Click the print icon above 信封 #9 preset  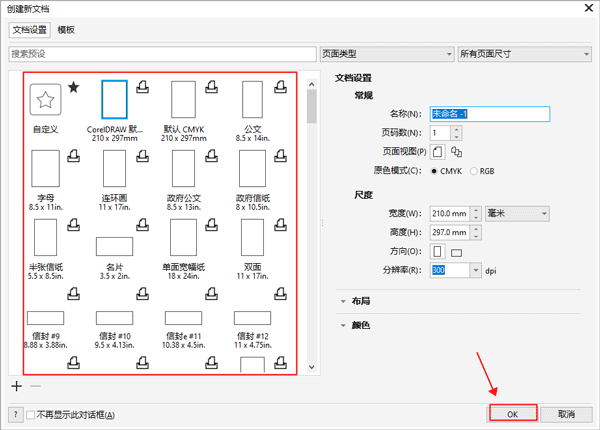73,294
